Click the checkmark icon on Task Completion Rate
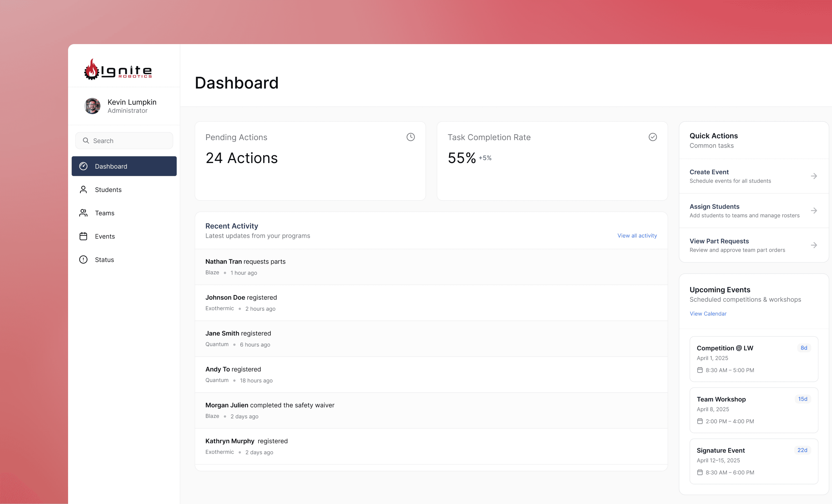 [652, 137]
